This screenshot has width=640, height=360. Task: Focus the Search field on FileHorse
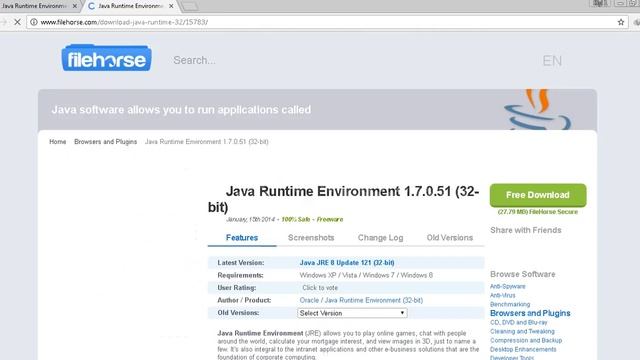pos(194,60)
